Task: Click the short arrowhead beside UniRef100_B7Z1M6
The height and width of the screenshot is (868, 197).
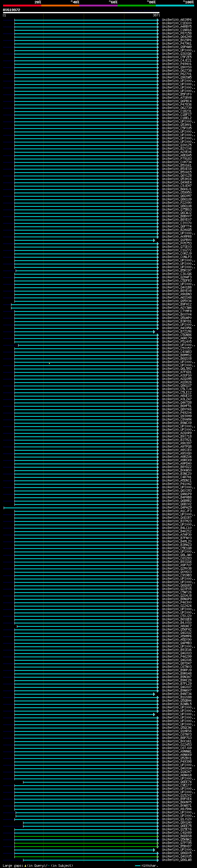Action: (154, 332)
